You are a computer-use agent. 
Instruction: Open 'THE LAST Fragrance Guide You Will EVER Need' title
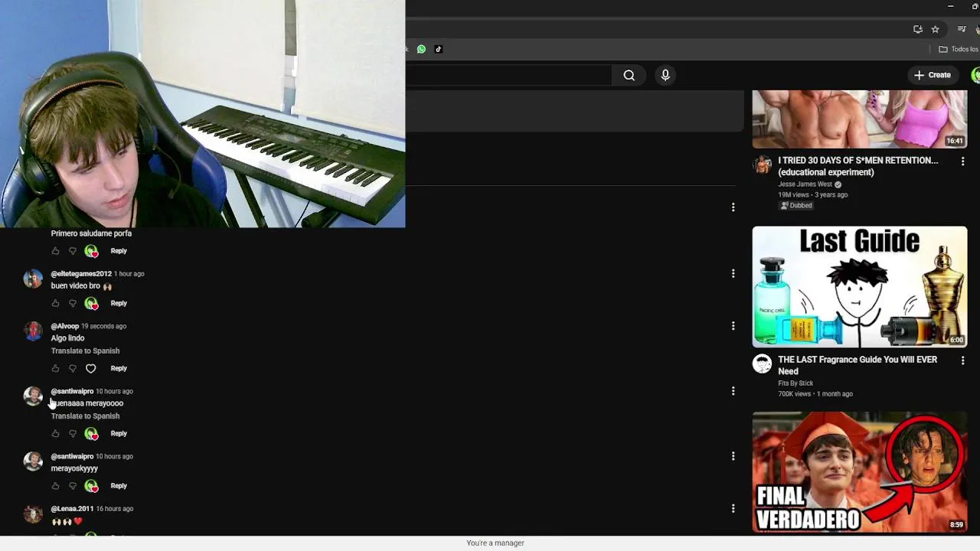pyautogui.click(x=857, y=365)
